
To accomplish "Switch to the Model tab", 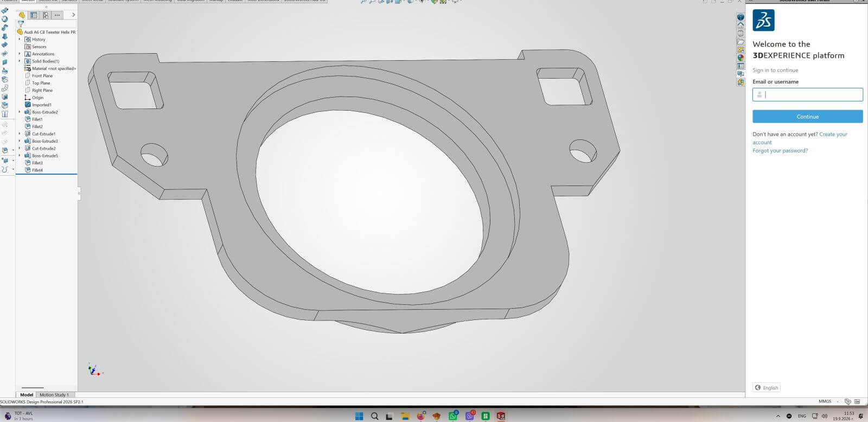I will 27,395.
